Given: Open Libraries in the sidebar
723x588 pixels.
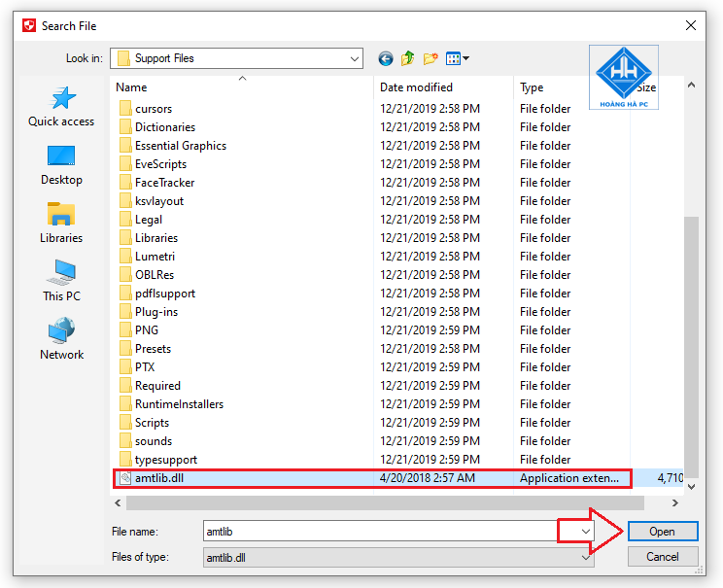Looking at the screenshot, I should [x=61, y=224].
